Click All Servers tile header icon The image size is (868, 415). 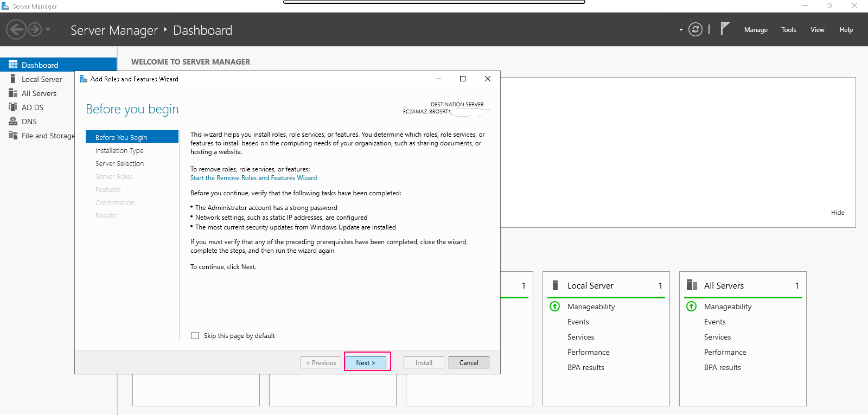pos(692,285)
